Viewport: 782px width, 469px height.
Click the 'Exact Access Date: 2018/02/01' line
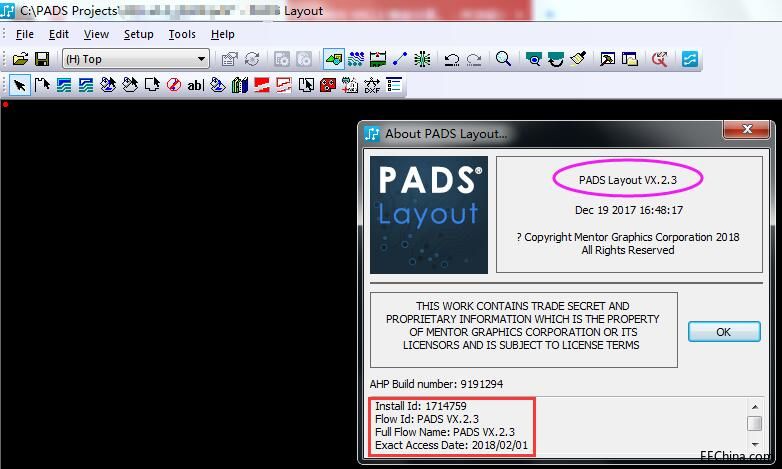click(x=451, y=445)
